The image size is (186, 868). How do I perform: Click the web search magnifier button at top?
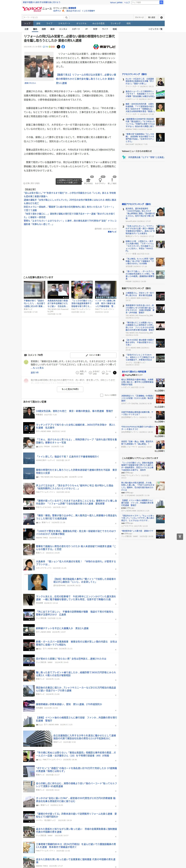161,2
